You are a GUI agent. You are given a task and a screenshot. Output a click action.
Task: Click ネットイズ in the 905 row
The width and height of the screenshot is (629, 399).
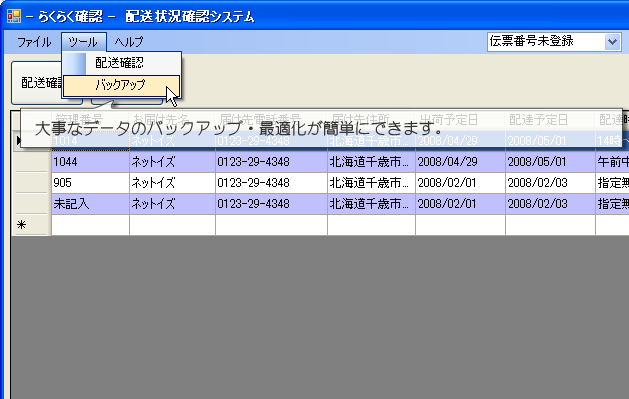point(172,183)
